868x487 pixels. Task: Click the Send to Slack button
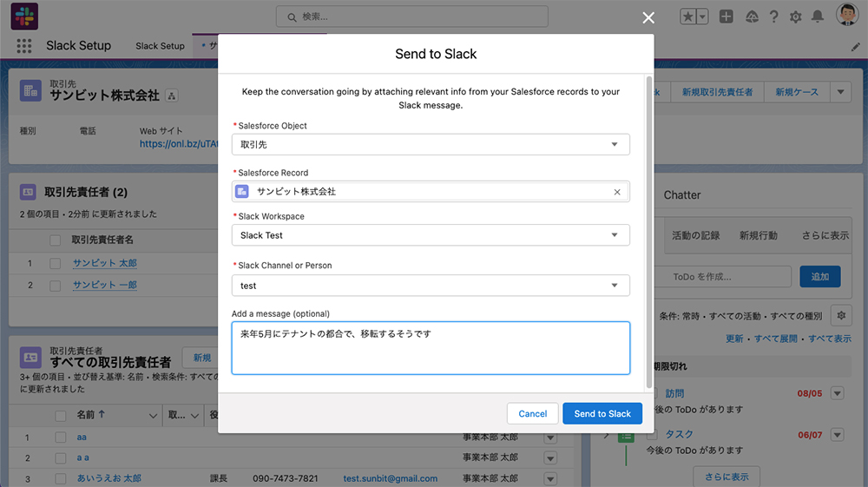pyautogui.click(x=602, y=413)
